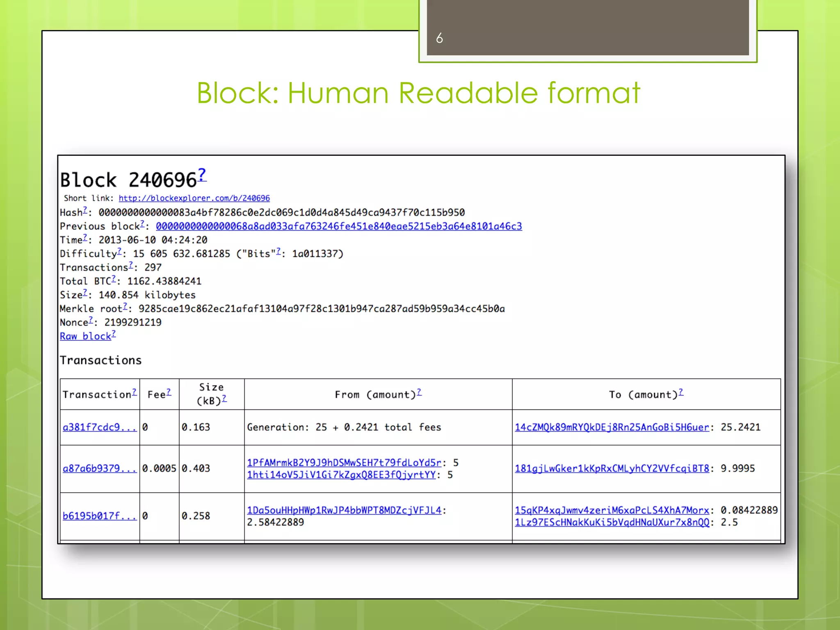Select the Total BTC value 1162.43884241
This screenshot has height=630, width=840.
164,281
